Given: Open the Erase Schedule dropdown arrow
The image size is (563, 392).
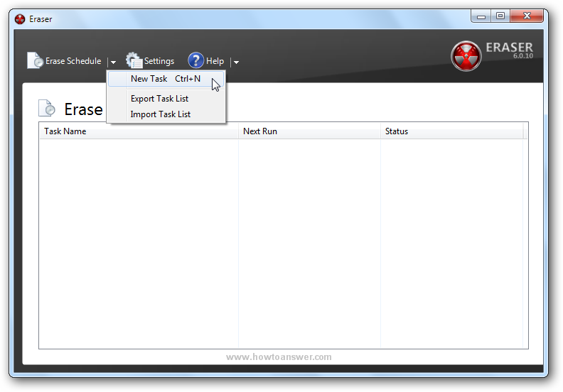Looking at the screenshot, I should point(113,62).
